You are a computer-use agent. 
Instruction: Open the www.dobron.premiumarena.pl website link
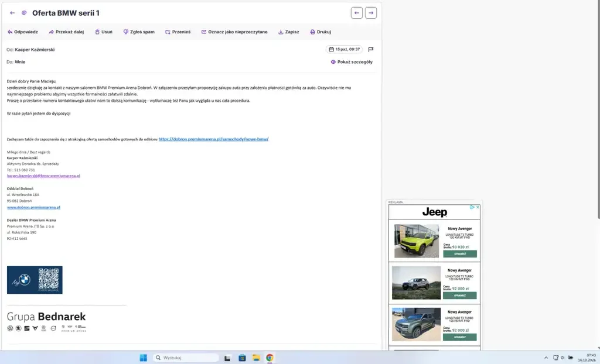pos(33,207)
